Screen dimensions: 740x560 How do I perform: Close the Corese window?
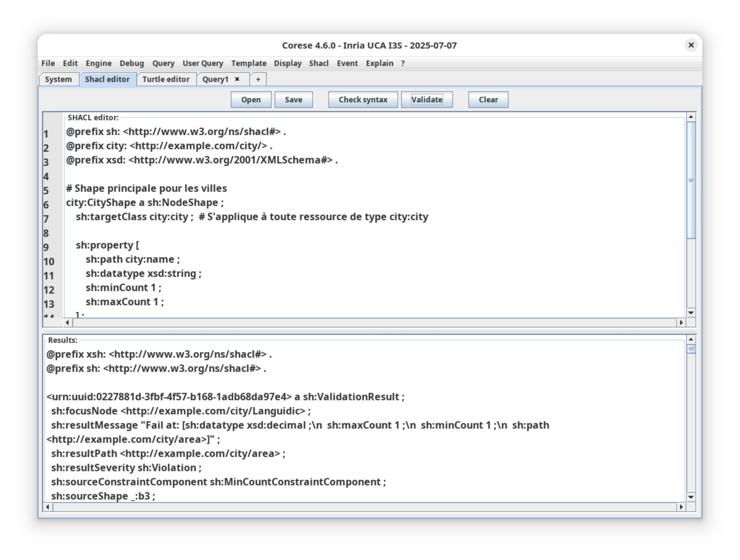tap(691, 45)
